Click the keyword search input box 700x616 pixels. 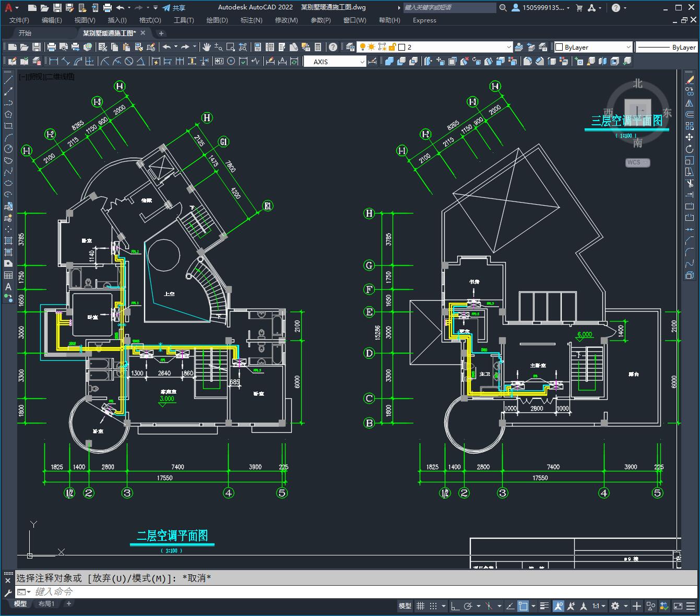(450, 8)
